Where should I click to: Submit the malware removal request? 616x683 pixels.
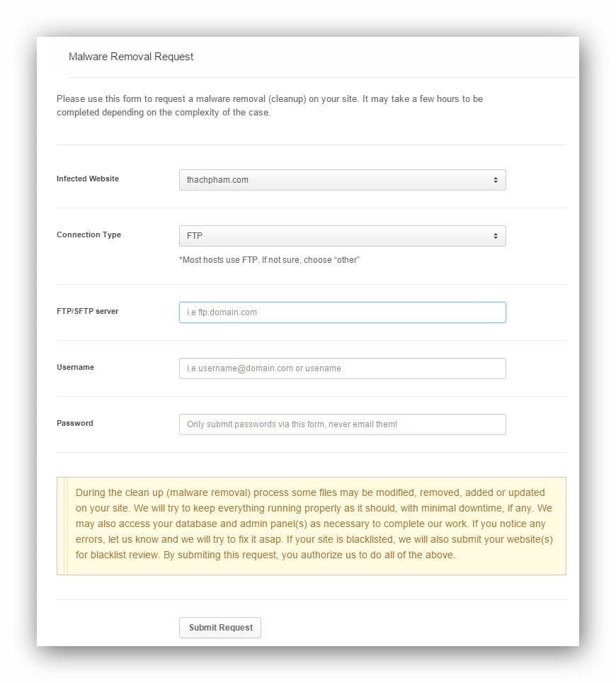tap(219, 628)
